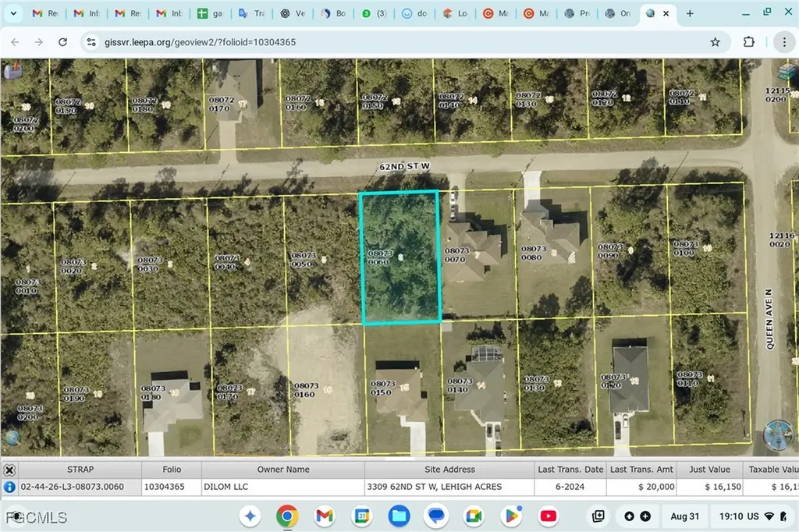The width and height of the screenshot is (799, 532).
Task: Expand the Aug 31 date tray
Action: [x=685, y=516]
